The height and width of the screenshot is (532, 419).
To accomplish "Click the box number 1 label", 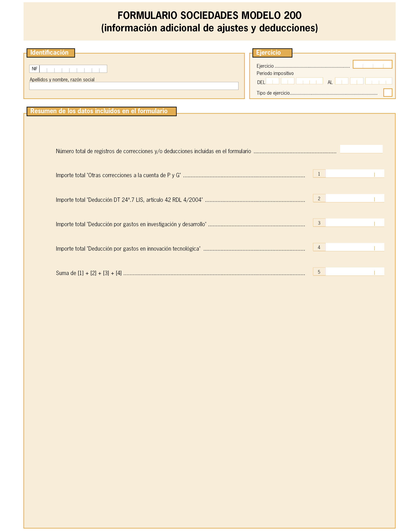I will coord(319,174).
